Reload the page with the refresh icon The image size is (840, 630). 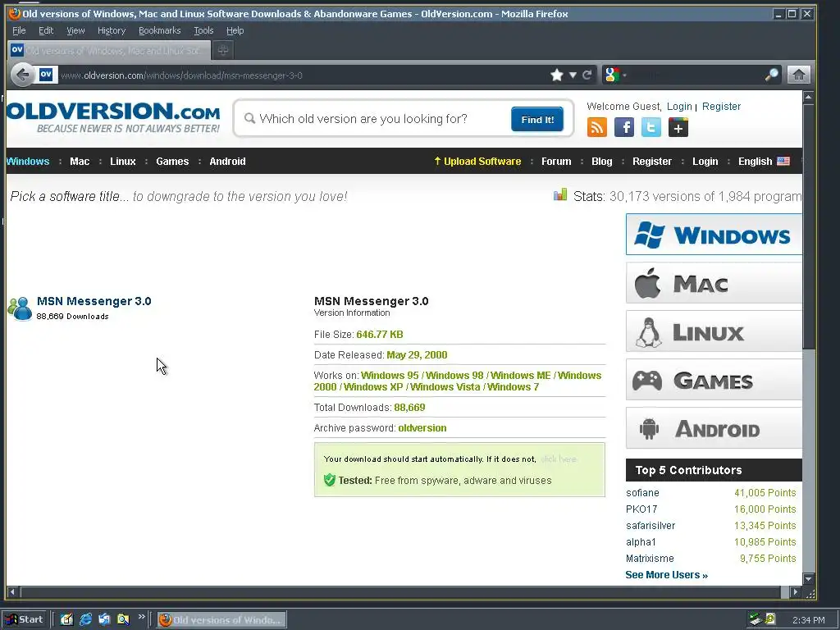coord(587,75)
